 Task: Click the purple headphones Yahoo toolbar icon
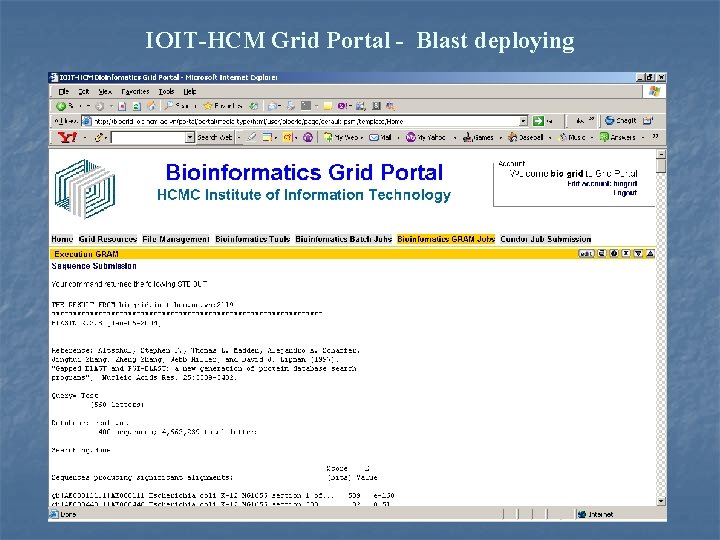pos(308,137)
